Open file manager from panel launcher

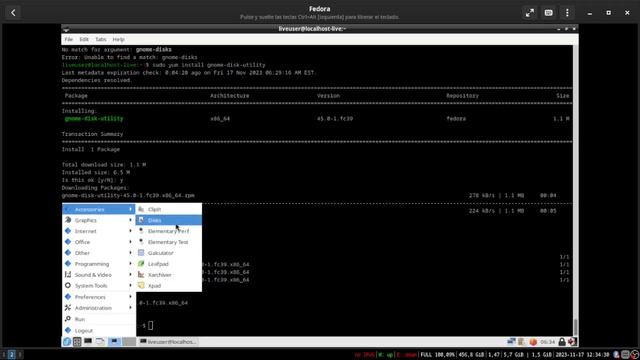point(100,342)
